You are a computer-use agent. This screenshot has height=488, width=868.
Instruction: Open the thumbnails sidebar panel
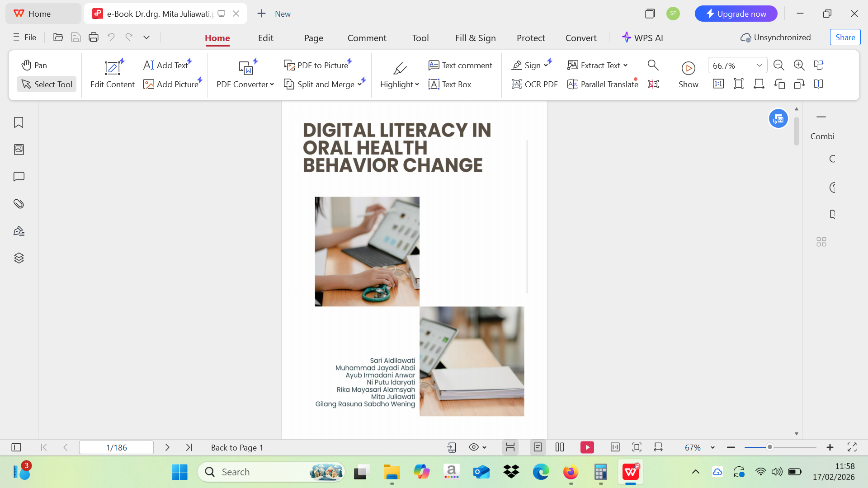[x=19, y=150]
